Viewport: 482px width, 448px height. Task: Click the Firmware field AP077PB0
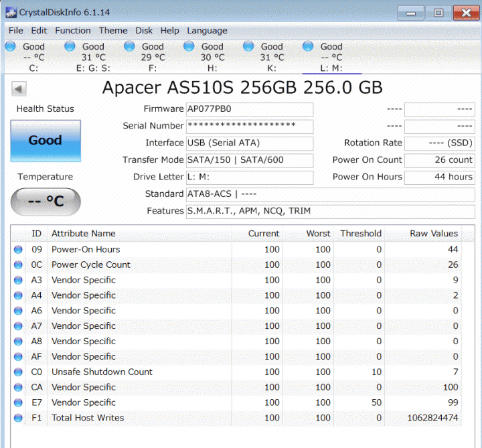click(x=250, y=109)
